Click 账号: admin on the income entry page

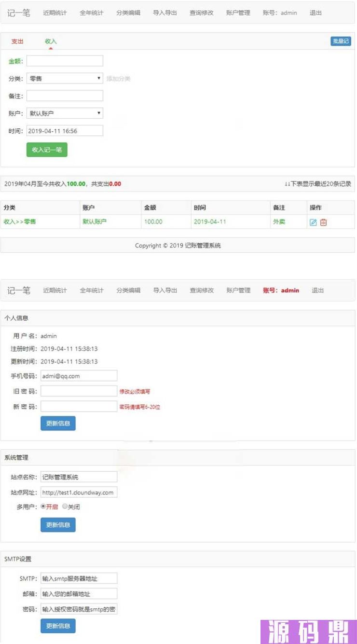coord(280,13)
